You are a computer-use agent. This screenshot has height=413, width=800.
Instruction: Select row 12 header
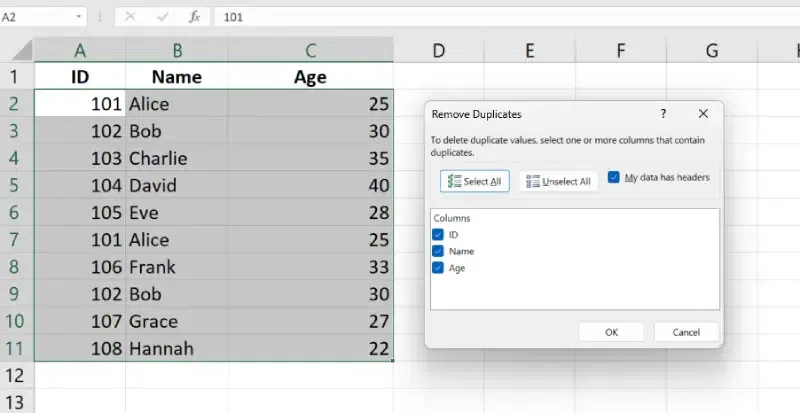[15, 376]
